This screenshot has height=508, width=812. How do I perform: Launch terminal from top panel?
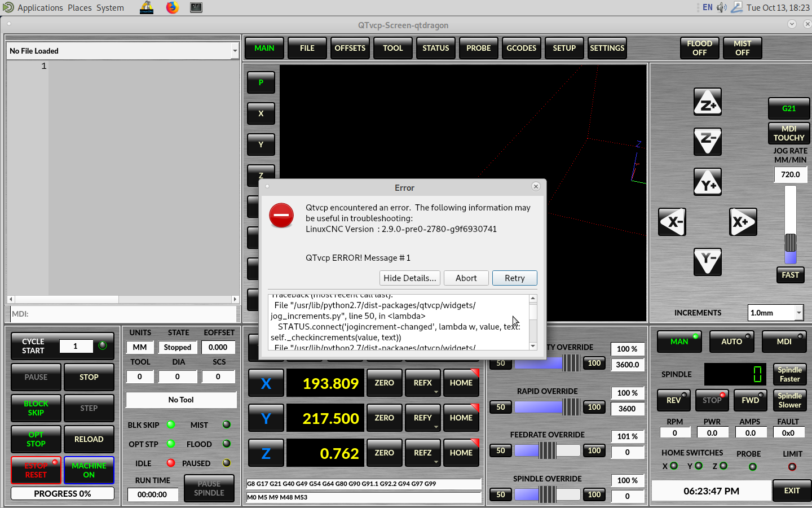tap(196, 7)
